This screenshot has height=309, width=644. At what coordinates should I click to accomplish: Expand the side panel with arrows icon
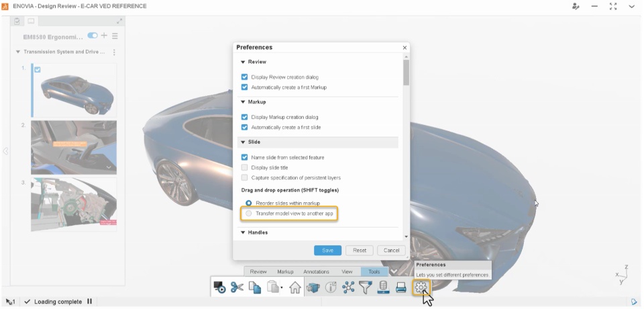(x=119, y=21)
